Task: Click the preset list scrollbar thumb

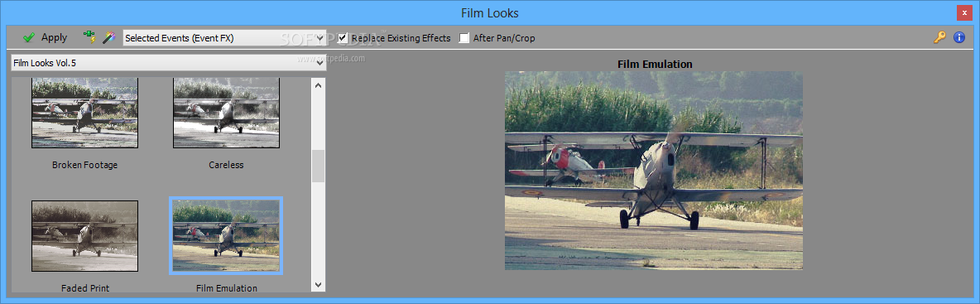Action: click(x=319, y=166)
